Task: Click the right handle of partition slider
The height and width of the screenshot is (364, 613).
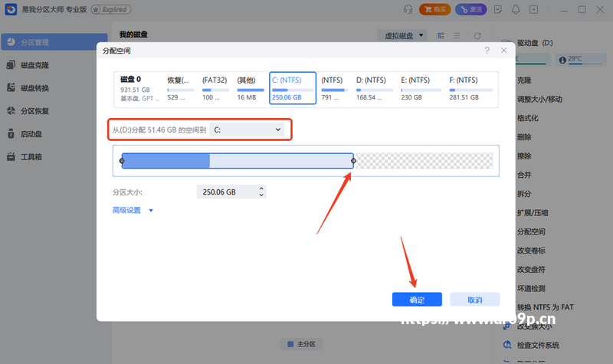Action: pyautogui.click(x=353, y=161)
